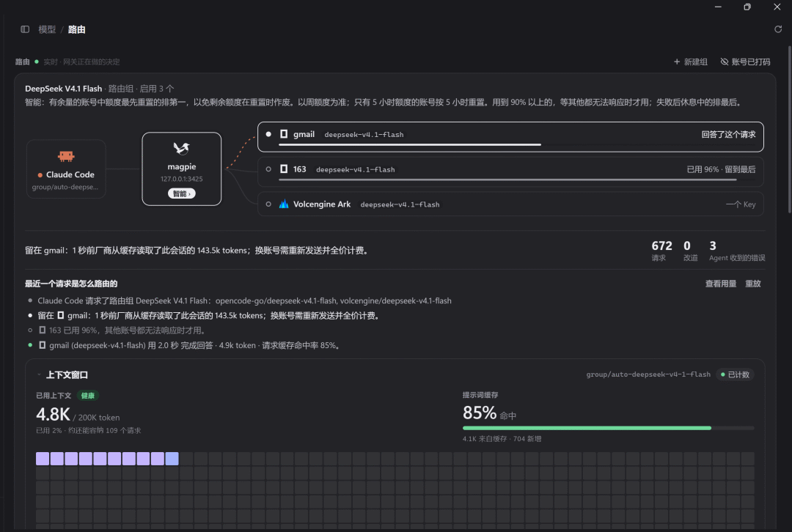Click log line '163 已用 96%'

(122, 330)
